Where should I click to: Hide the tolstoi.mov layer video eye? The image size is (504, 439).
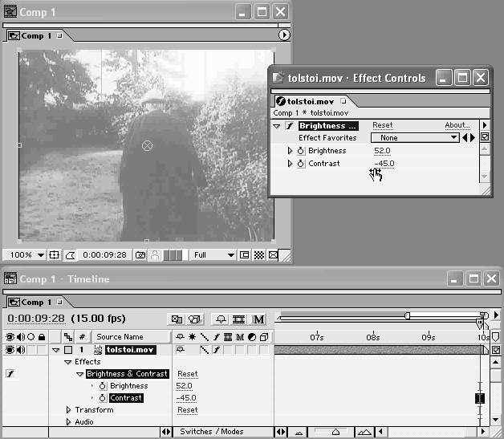click(10, 350)
